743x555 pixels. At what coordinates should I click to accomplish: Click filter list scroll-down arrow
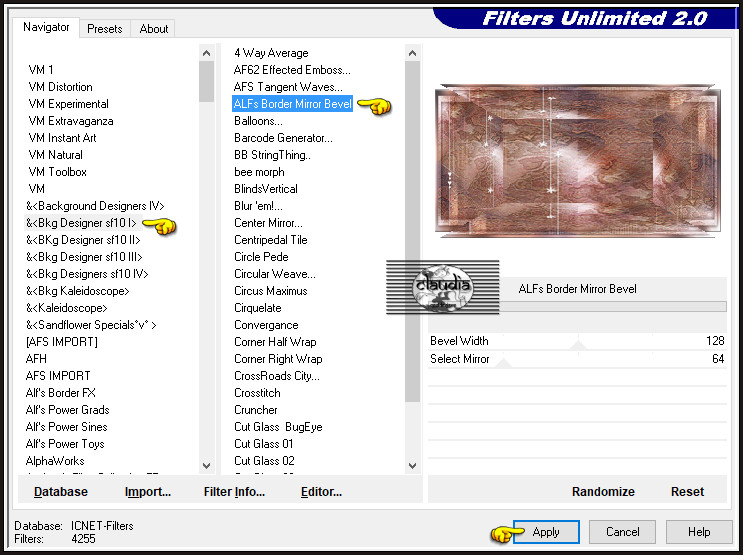(x=413, y=465)
